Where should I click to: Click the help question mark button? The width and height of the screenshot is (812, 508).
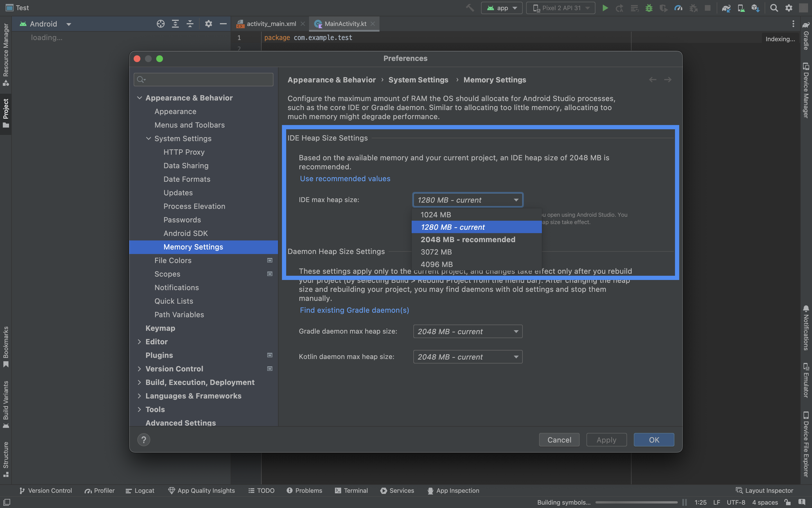[144, 440]
